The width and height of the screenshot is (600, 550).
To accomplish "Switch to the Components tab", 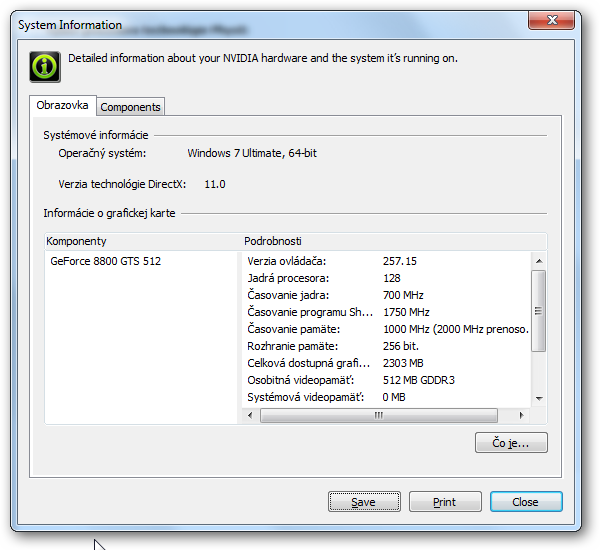I will [130, 107].
